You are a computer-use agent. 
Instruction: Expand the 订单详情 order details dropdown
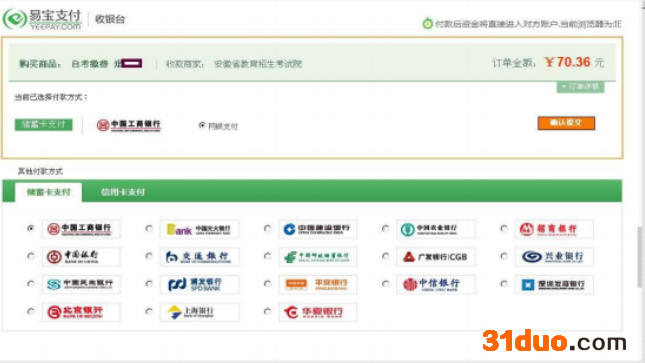[x=580, y=87]
